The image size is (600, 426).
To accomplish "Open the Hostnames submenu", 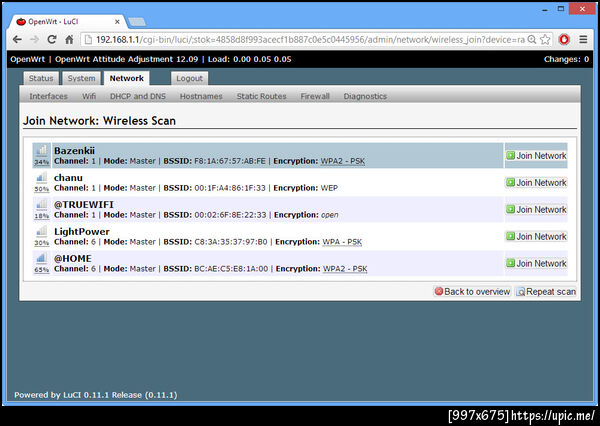I will 201,96.
